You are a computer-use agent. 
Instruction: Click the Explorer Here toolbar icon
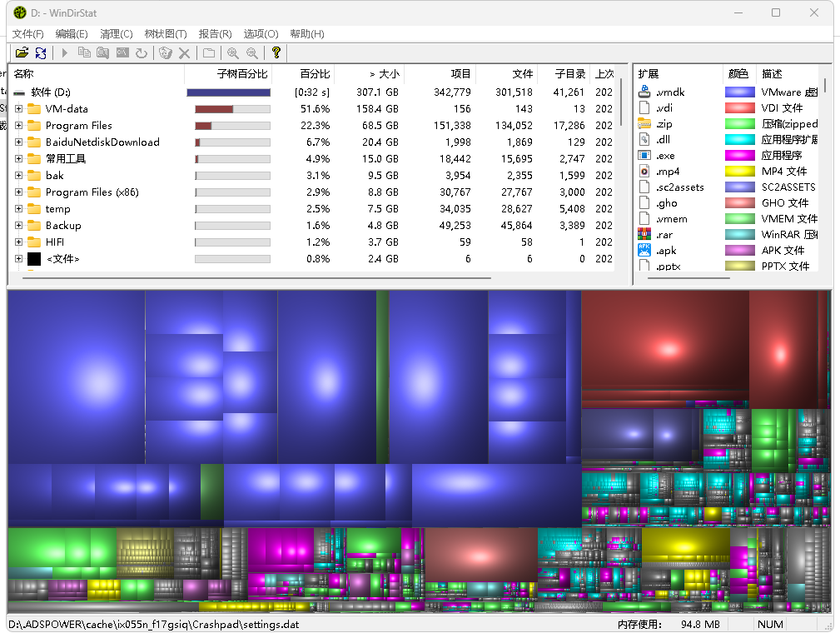click(x=103, y=53)
